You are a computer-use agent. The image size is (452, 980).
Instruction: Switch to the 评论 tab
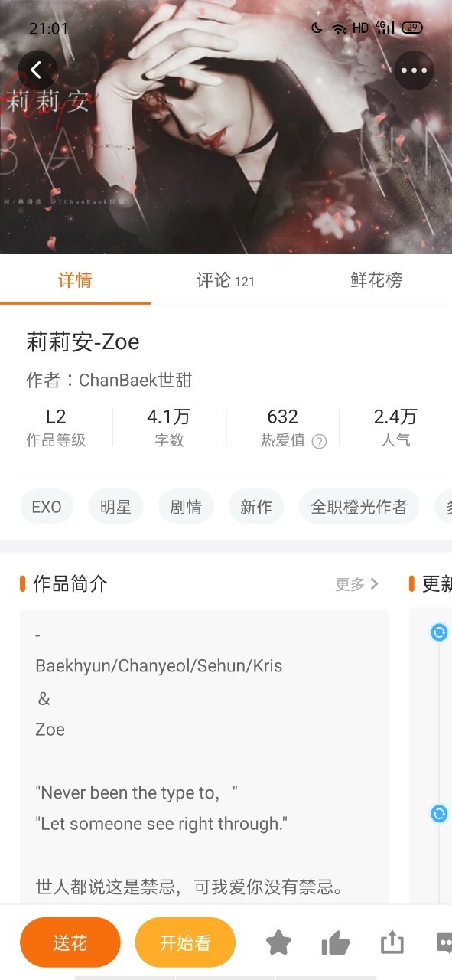click(226, 280)
